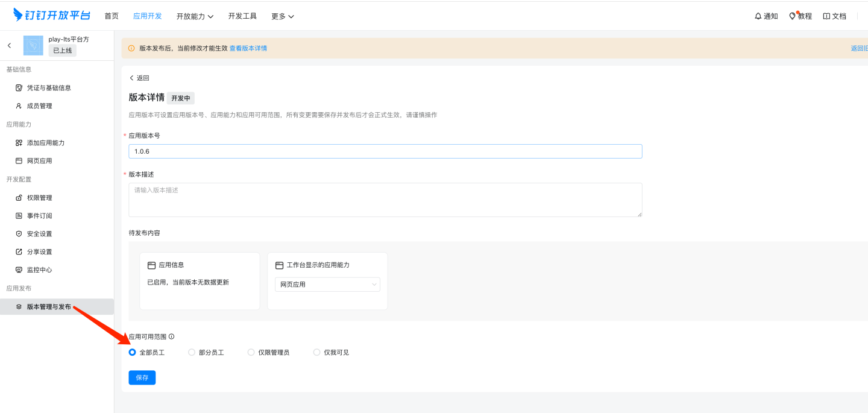The width and height of the screenshot is (868, 413).
Task: Select the 全部员工 radio option
Action: pos(133,352)
